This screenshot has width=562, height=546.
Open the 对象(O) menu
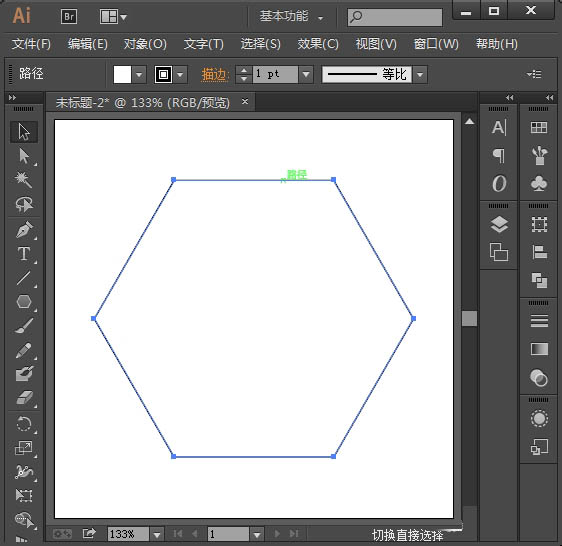point(145,44)
